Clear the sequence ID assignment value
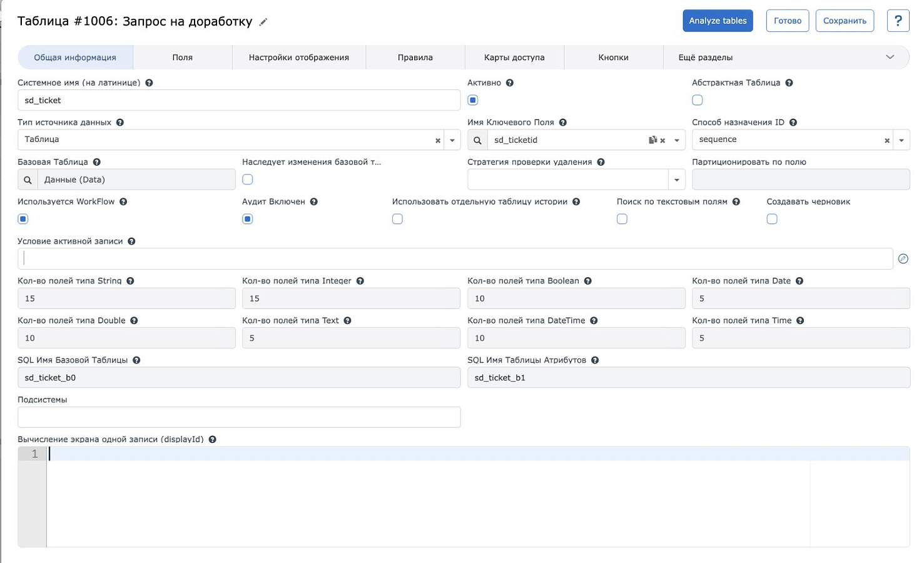The width and height of the screenshot is (924, 563). [887, 141]
